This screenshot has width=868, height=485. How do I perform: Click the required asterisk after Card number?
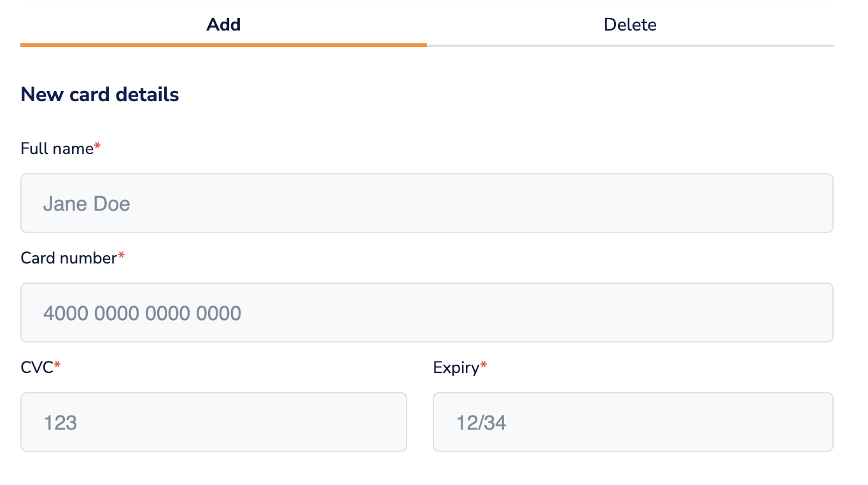pos(122,257)
